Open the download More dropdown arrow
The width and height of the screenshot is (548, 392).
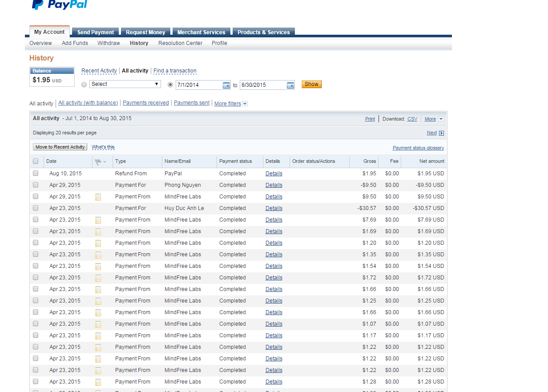pos(441,119)
